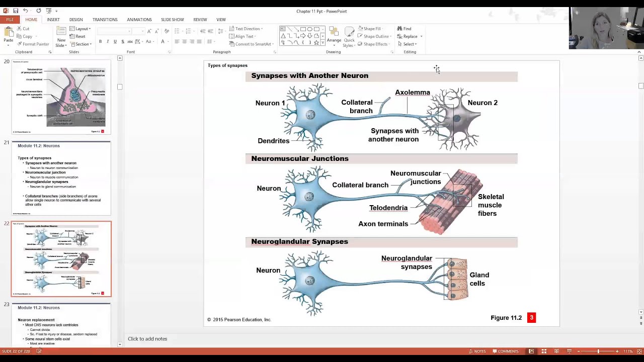Switch to the DESIGN tab
644x362 pixels.
pos(76,20)
